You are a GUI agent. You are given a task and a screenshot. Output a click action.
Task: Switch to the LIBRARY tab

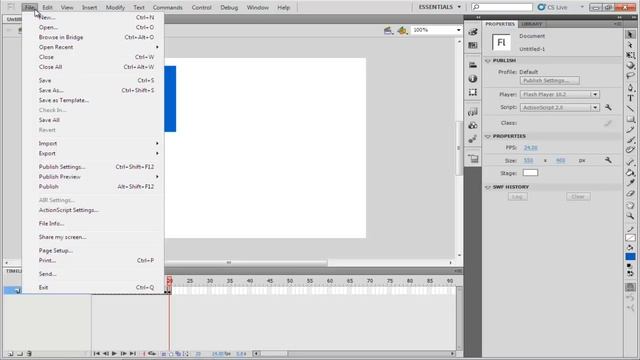click(x=532, y=24)
